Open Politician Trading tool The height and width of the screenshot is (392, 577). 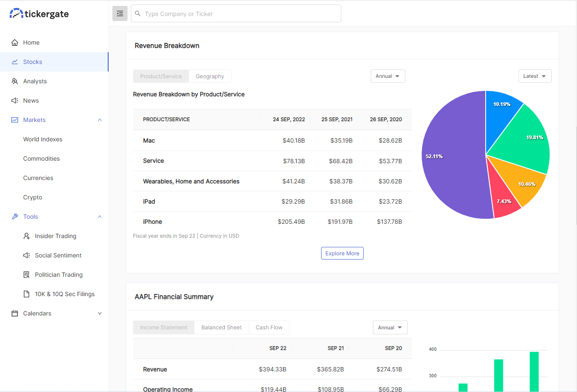[x=58, y=275]
